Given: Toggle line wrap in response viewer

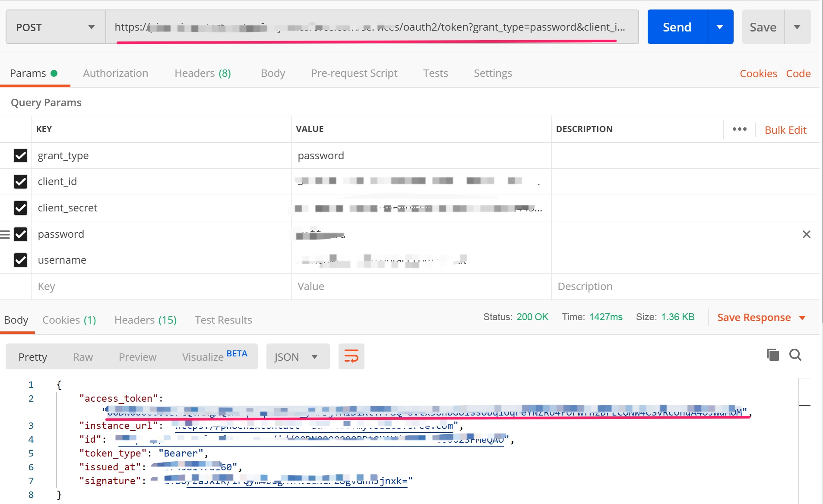Looking at the screenshot, I should pyautogui.click(x=351, y=356).
